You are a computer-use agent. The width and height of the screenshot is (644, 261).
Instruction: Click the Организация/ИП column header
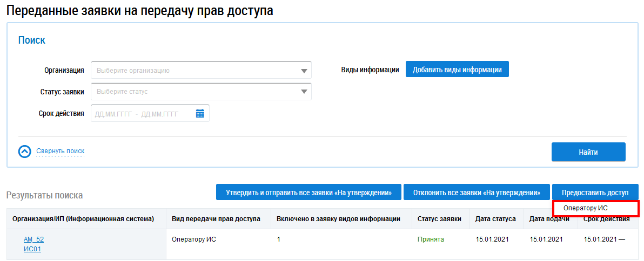83,219
